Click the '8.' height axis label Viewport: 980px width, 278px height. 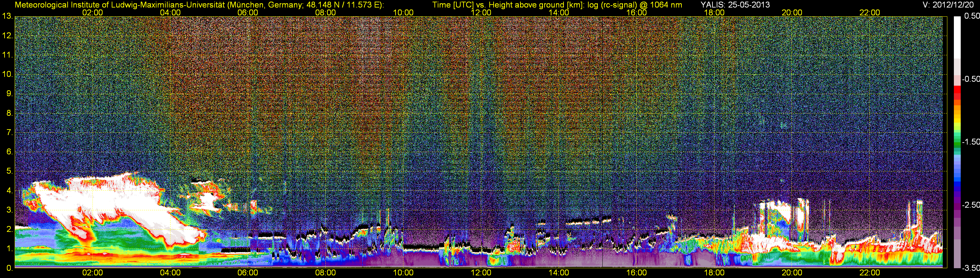coord(9,113)
